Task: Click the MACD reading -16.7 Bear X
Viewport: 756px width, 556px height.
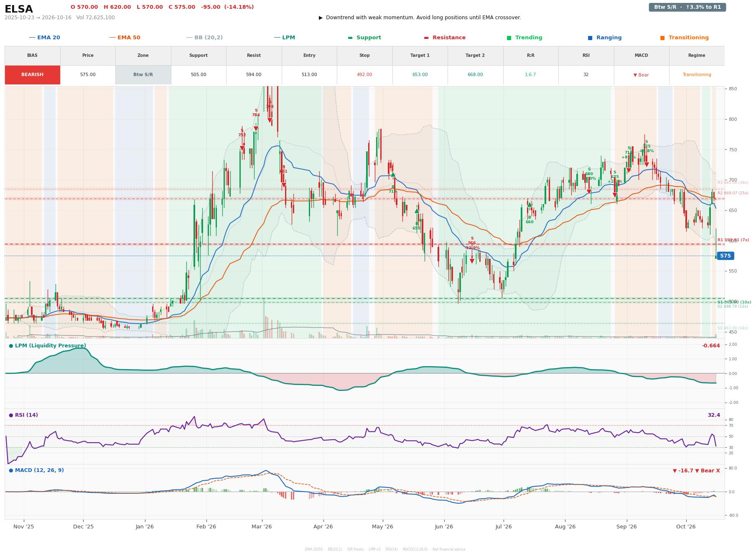Action: pyautogui.click(x=696, y=471)
